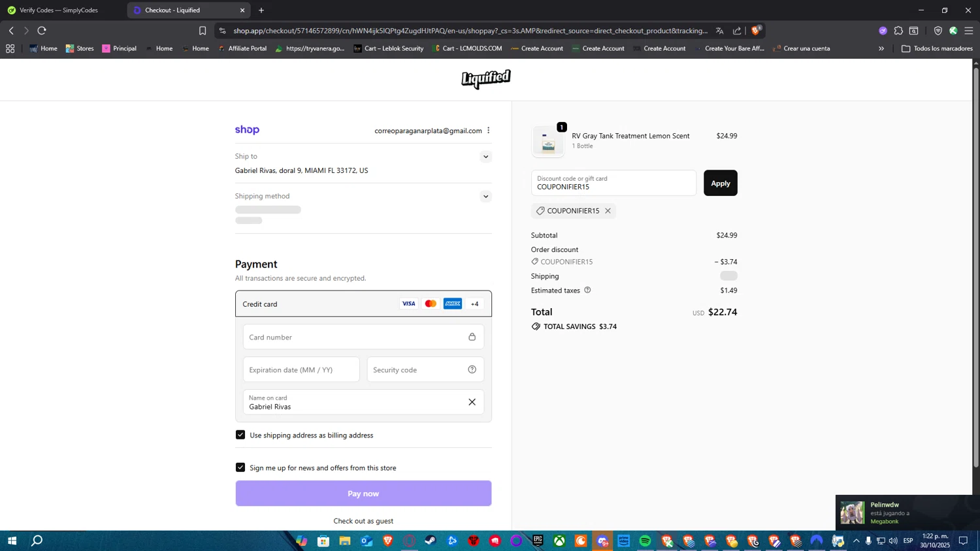Viewport: 980px width, 551px height.
Task: Expand the Ship to section chevron
Action: pos(485,157)
